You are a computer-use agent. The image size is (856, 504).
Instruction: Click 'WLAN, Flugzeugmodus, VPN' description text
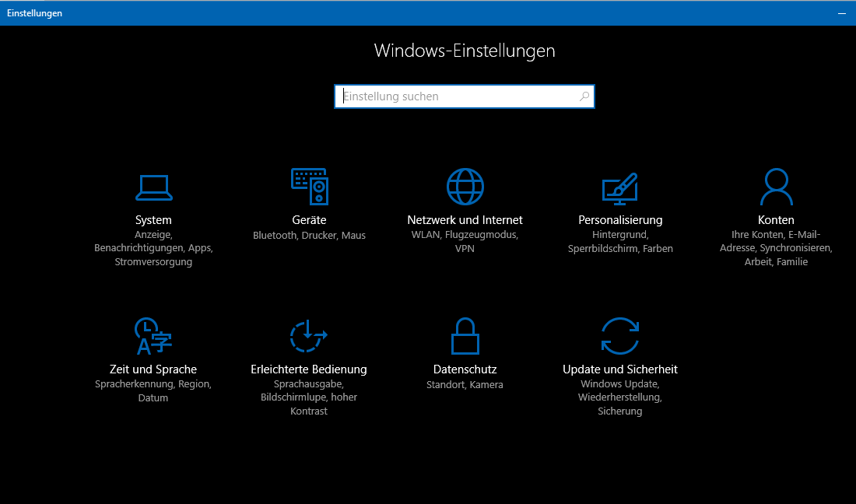tap(465, 242)
